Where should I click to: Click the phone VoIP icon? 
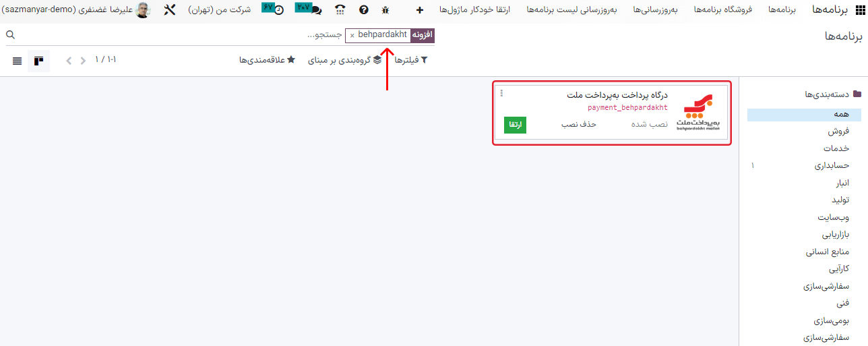pyautogui.click(x=340, y=10)
